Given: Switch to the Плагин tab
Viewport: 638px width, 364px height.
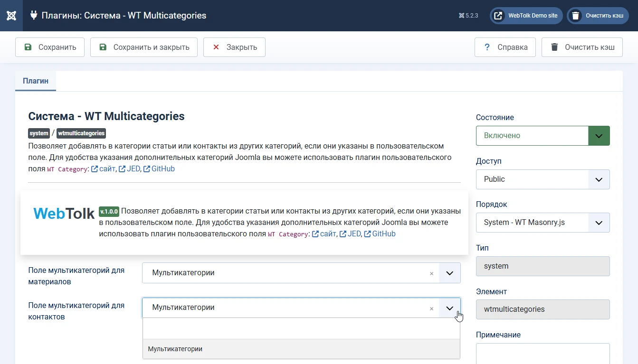Looking at the screenshot, I should tap(36, 81).
